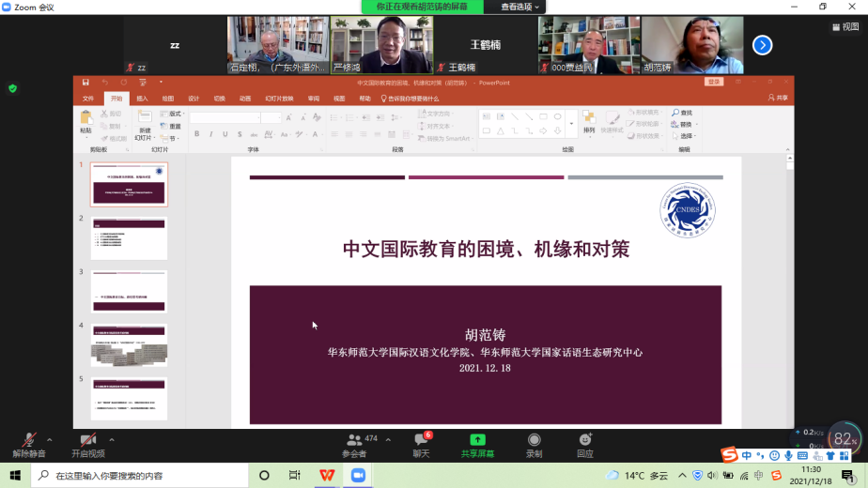The width and height of the screenshot is (868, 488).
Task: Click the Zoom icon in the Windows taskbar
Action: pyautogui.click(x=357, y=475)
